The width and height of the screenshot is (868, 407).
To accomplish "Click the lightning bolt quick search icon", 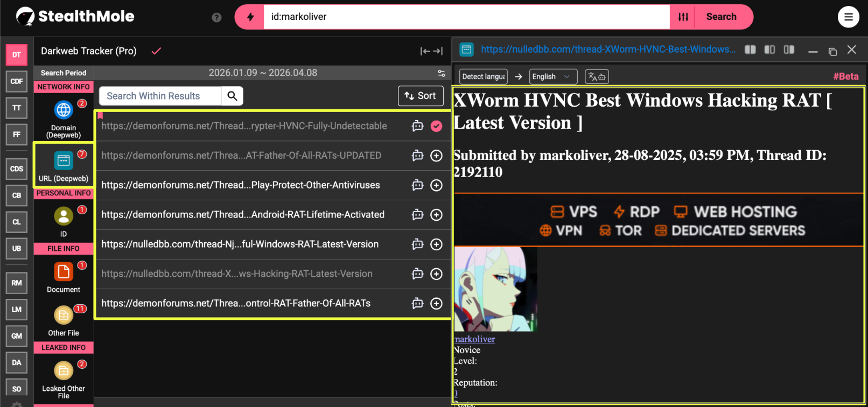I will click(250, 17).
